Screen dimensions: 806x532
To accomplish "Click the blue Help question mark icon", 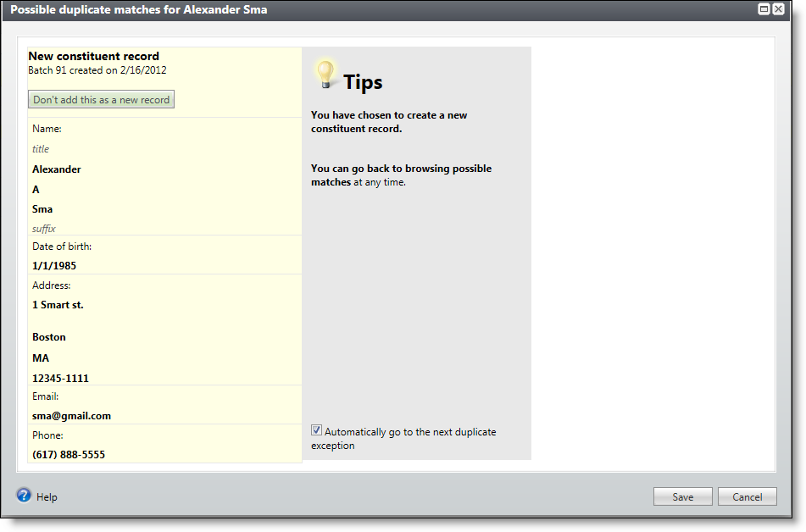I will tap(24, 496).
